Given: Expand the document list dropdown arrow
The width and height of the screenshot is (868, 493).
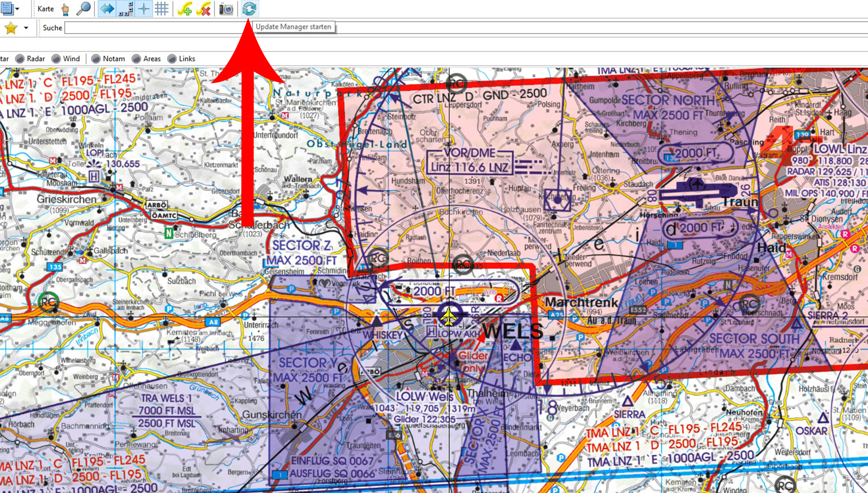Looking at the screenshot, I should click(17, 9).
